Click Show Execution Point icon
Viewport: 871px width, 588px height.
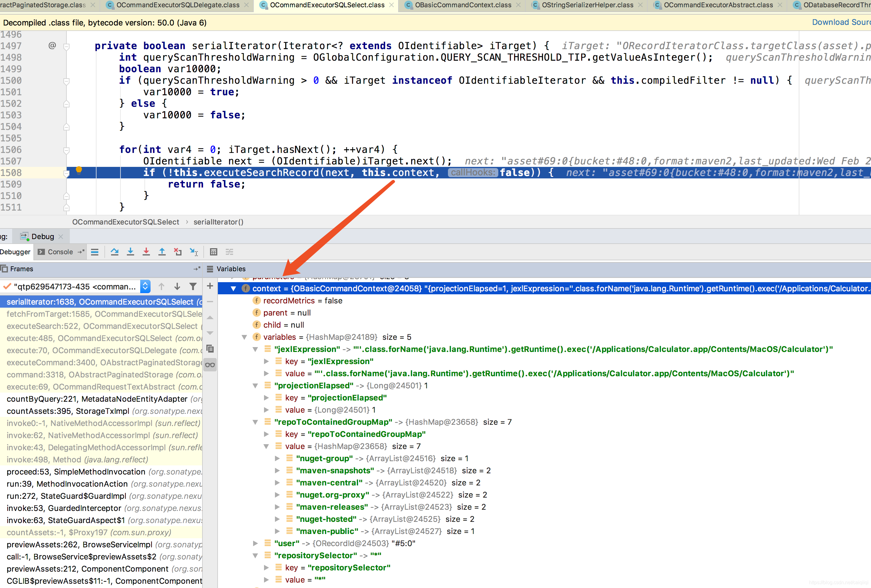95,252
